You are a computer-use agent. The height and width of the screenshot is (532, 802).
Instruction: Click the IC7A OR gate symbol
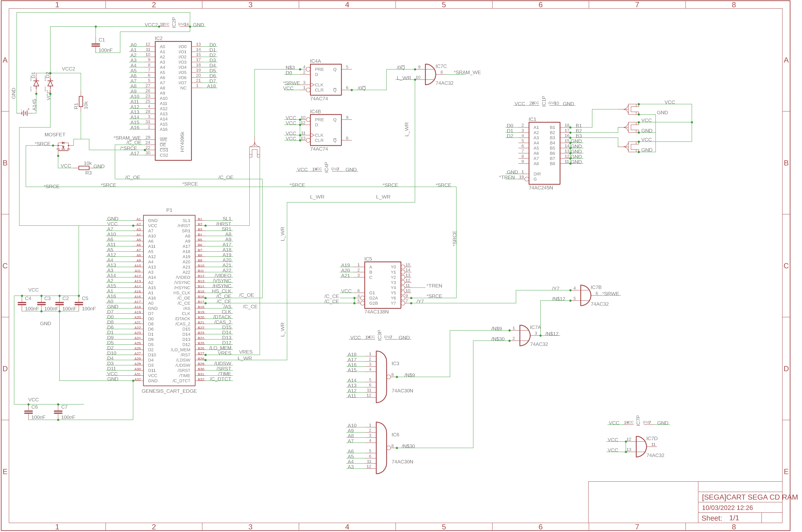coord(525,335)
